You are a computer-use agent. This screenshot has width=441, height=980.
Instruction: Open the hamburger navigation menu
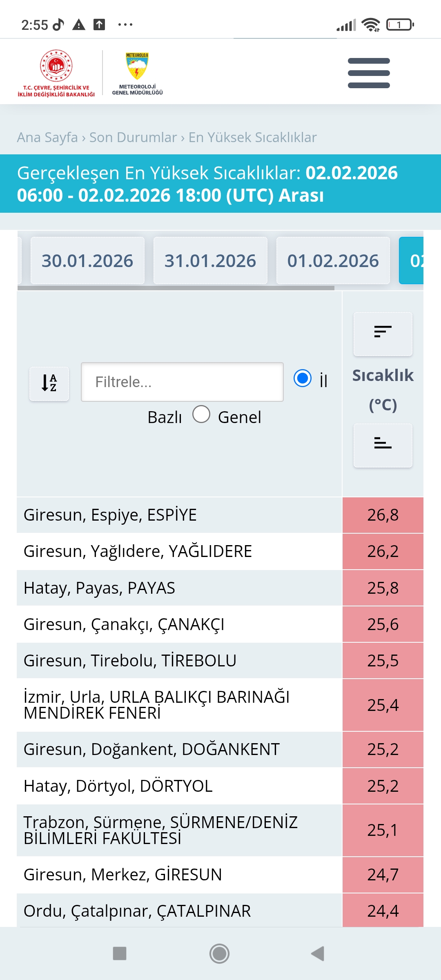point(369,73)
